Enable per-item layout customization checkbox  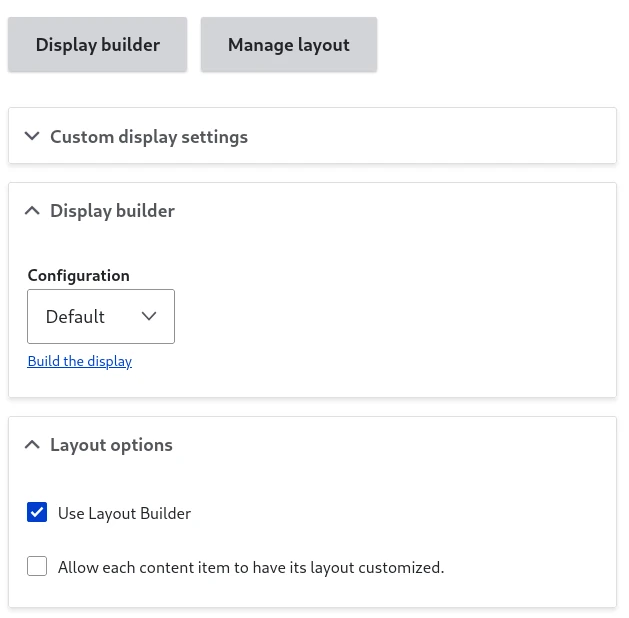point(37,566)
